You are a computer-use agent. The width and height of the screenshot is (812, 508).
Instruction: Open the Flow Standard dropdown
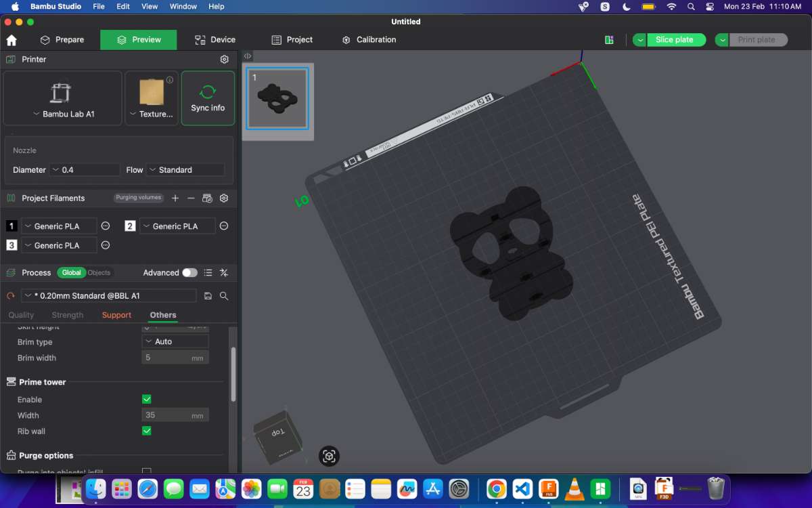(185, 170)
